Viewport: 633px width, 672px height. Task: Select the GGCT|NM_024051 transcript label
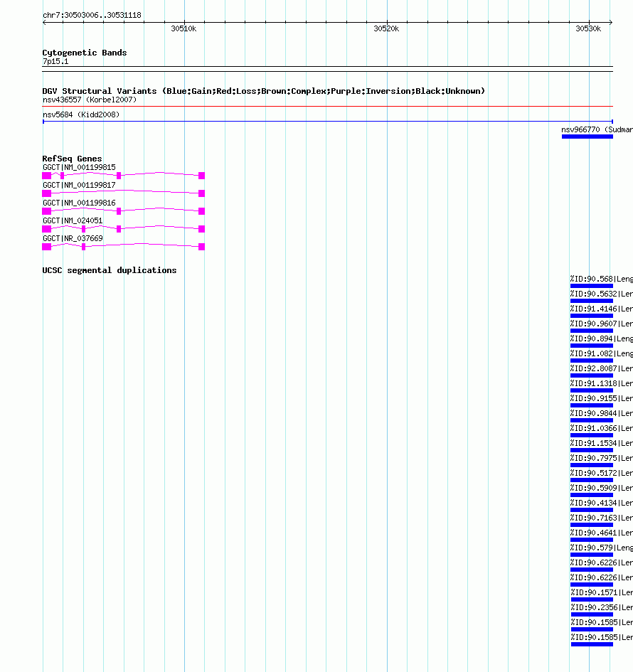[73, 220]
